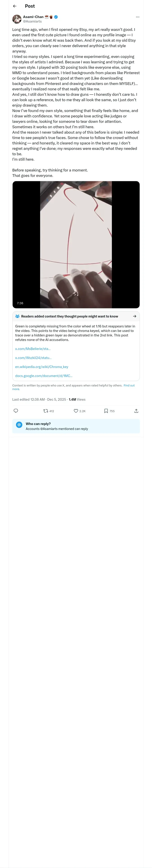Open the x.com/Wszkii24 status link
This screenshot has height=868, width=152.
coord(33,358)
